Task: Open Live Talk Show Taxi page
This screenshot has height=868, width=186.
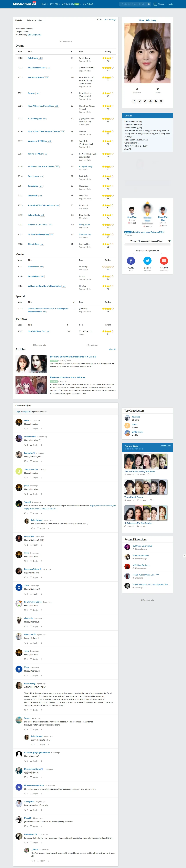Action: coord(37,331)
